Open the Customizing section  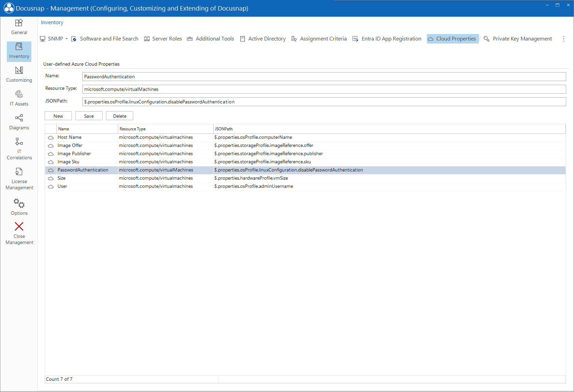[19, 75]
